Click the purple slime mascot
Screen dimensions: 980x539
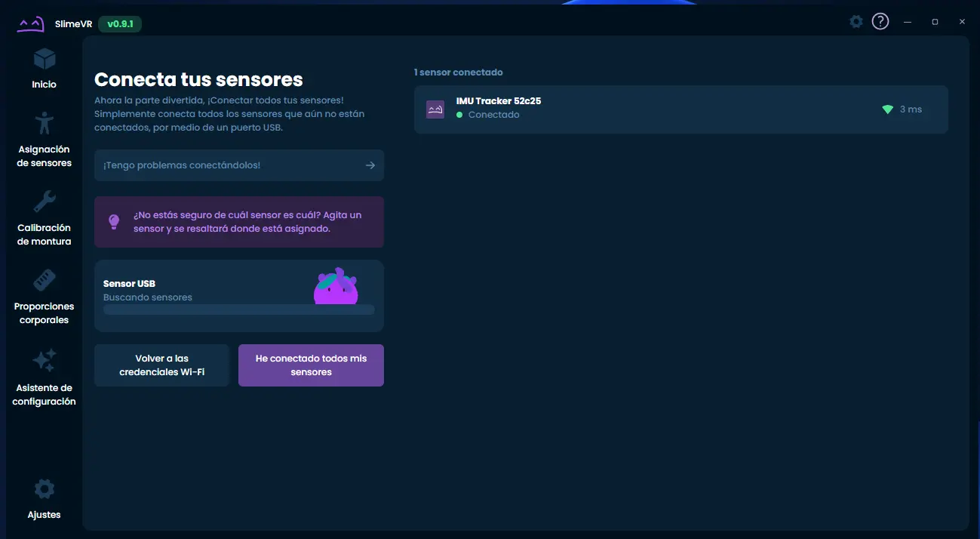click(336, 286)
